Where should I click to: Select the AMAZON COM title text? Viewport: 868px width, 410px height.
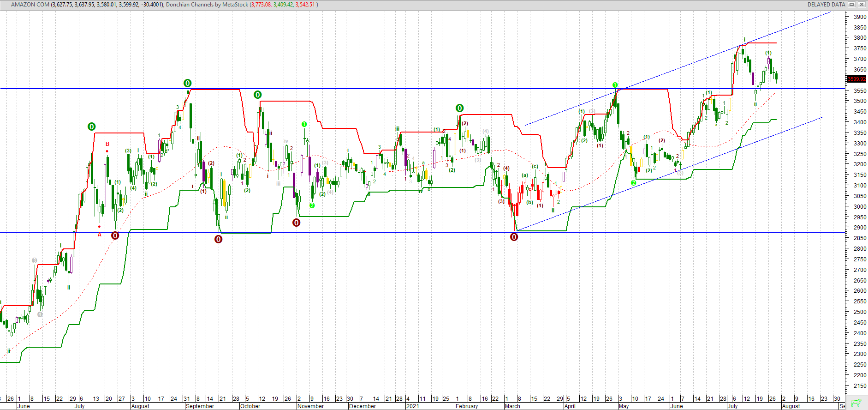coord(30,5)
